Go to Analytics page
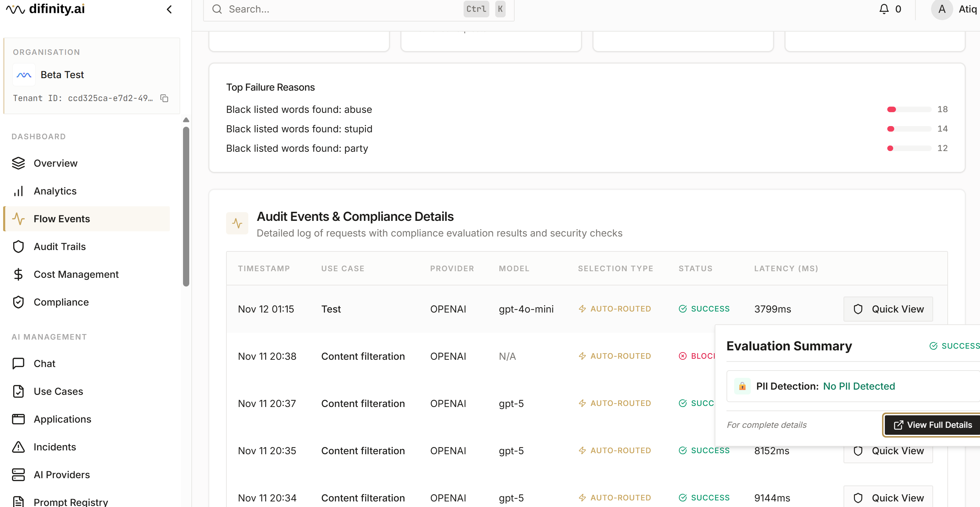This screenshot has width=980, height=507. click(x=55, y=191)
